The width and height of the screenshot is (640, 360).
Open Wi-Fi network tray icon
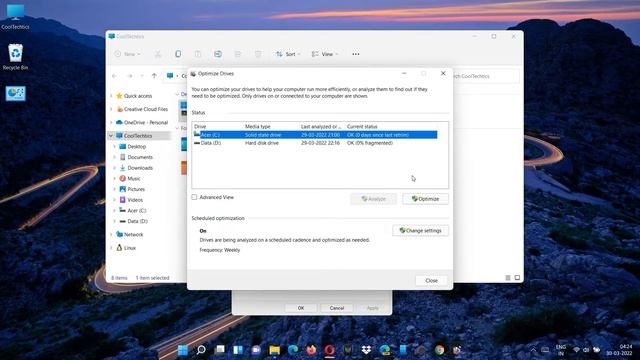[x=576, y=350]
